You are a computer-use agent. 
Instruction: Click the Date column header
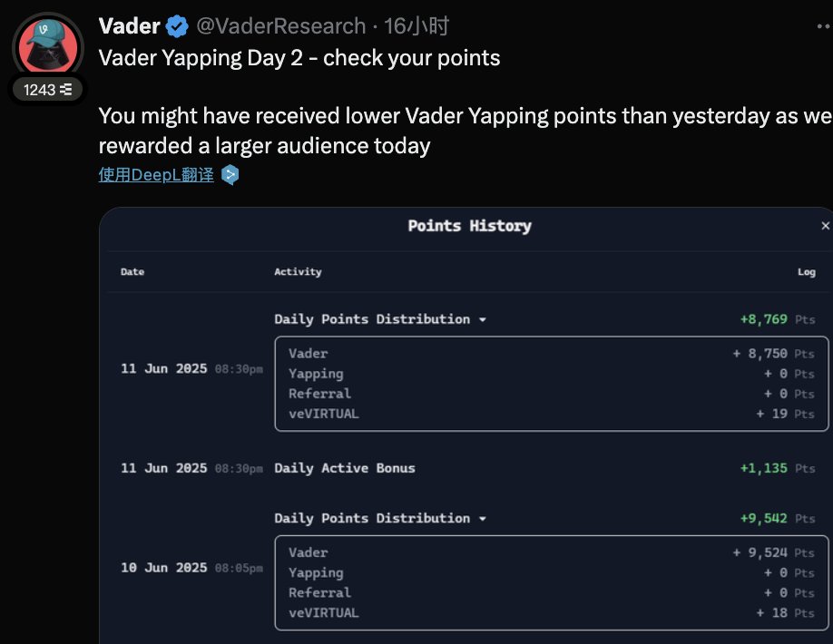(x=132, y=272)
